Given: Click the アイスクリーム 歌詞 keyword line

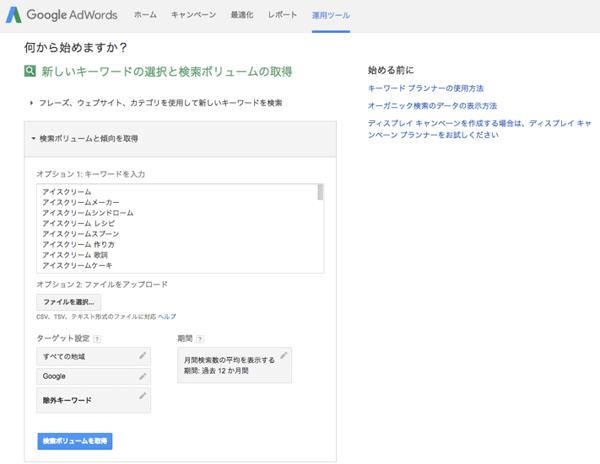Looking at the screenshot, I should pyautogui.click(x=75, y=255).
